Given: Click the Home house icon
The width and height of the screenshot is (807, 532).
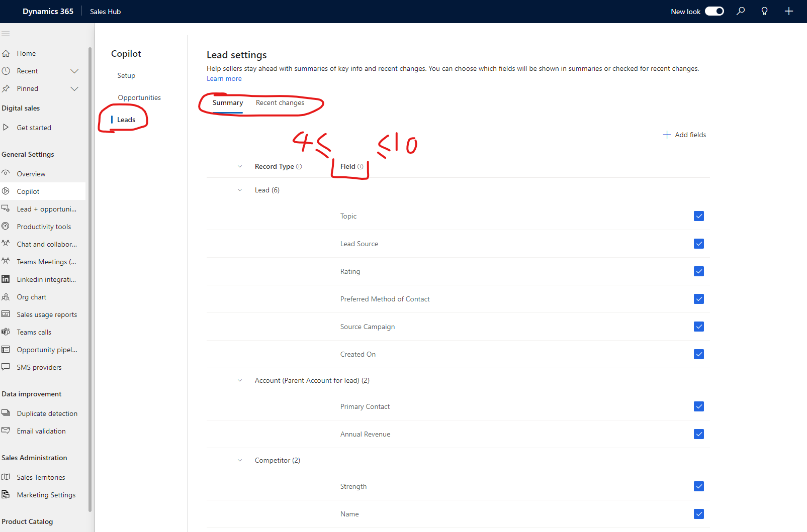Looking at the screenshot, I should (6, 53).
